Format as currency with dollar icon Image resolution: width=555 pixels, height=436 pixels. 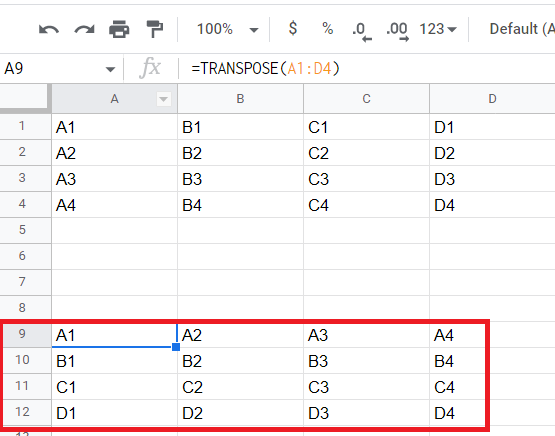click(x=293, y=28)
